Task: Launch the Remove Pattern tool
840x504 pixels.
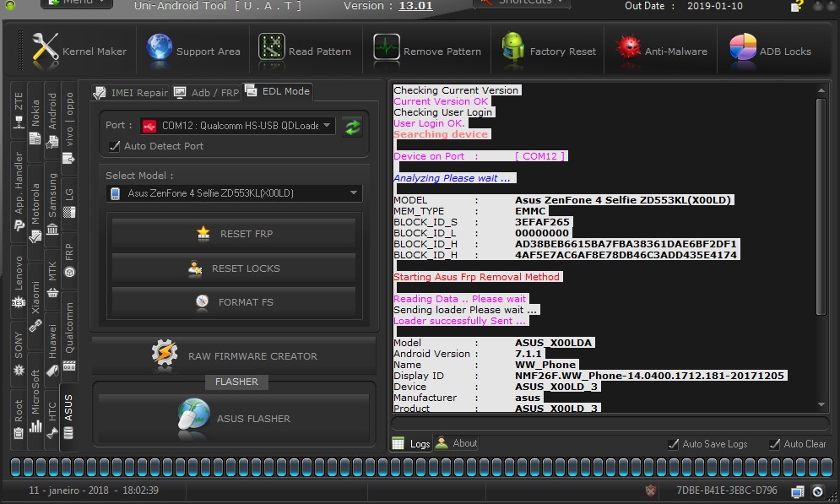Action: click(x=427, y=51)
